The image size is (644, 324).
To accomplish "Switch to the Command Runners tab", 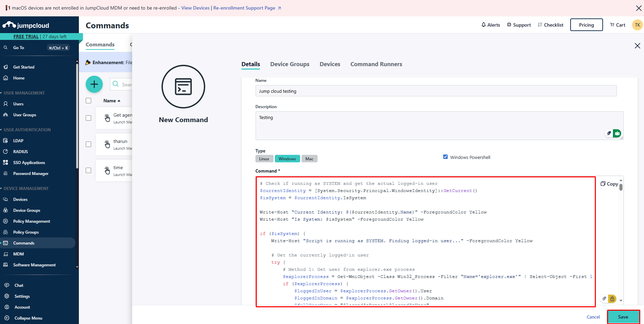I will click(376, 64).
